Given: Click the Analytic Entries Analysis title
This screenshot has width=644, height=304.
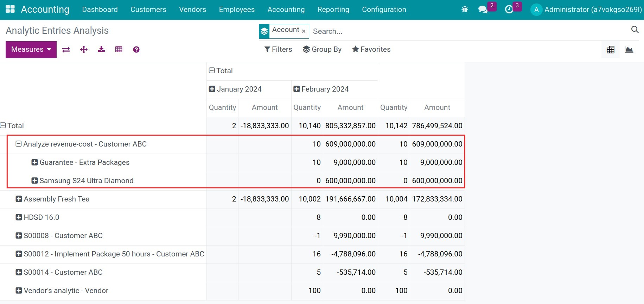Looking at the screenshot, I should tap(57, 31).
